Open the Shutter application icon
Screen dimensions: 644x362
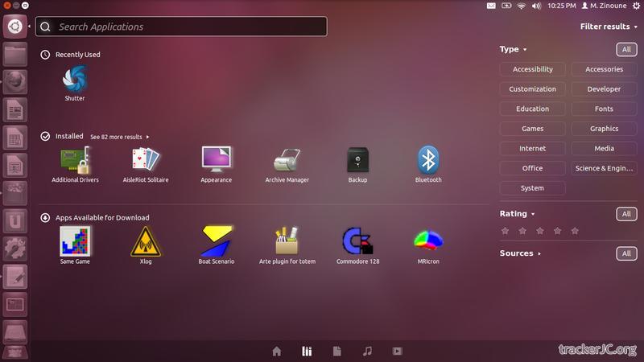[x=75, y=80]
